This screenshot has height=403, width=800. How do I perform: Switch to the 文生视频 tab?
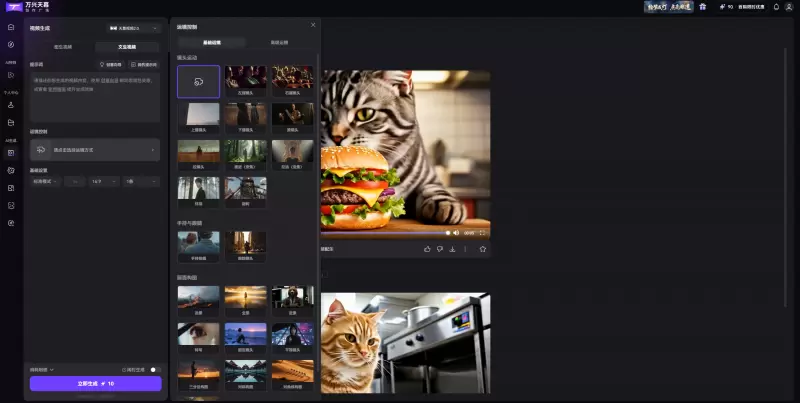(127, 47)
